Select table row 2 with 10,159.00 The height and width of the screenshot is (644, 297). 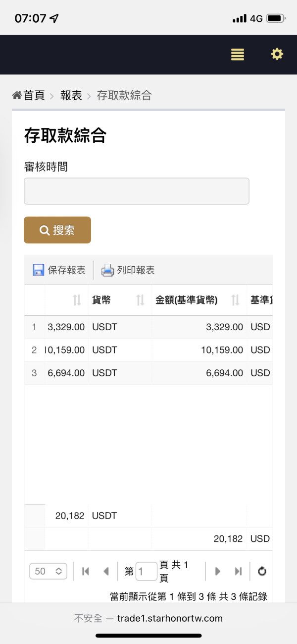(x=148, y=350)
